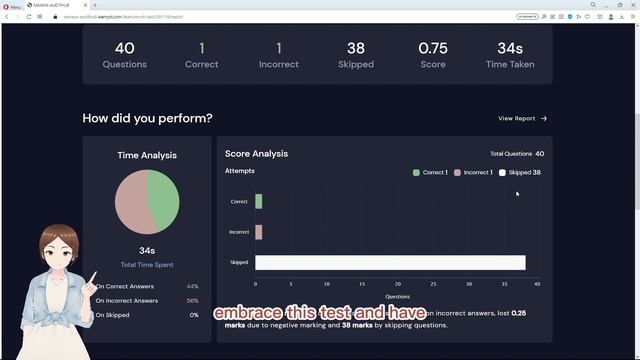This screenshot has width=640, height=360.
Task: Click the 'Questions' x-axis label
Action: [x=397, y=297]
